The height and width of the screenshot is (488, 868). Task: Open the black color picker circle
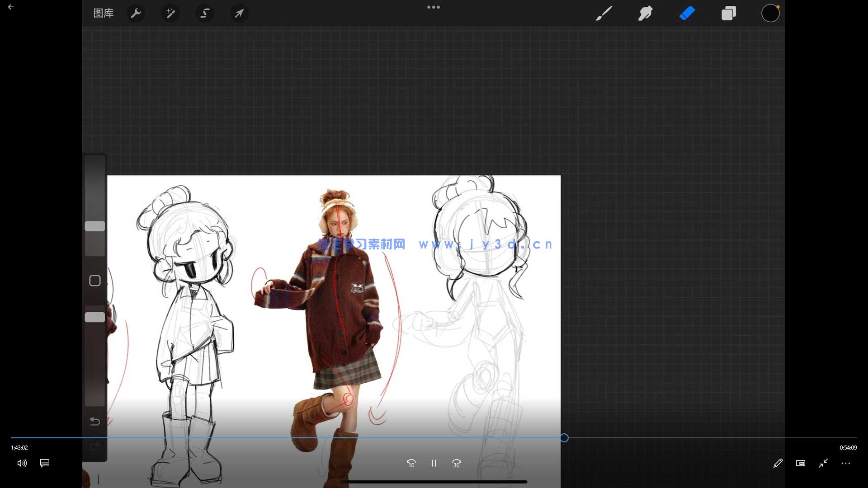click(770, 13)
